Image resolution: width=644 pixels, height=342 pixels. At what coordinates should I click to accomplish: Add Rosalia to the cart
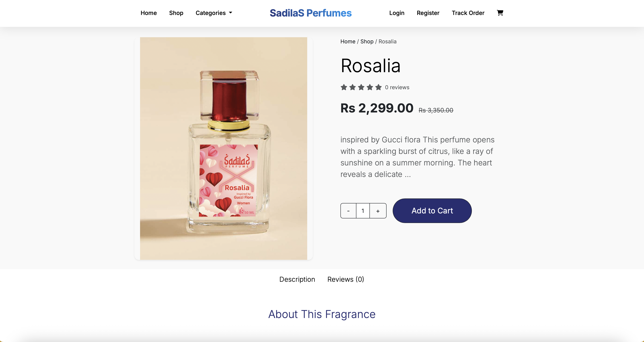tap(432, 211)
